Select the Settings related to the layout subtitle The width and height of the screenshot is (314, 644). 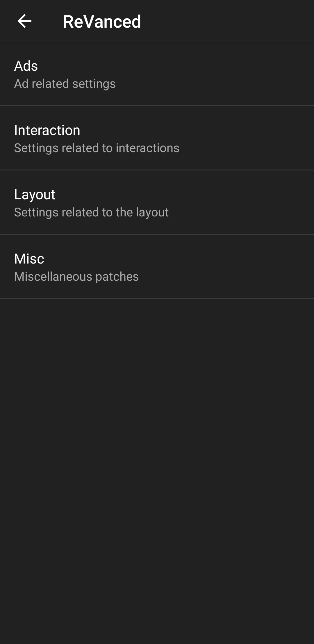coord(92,212)
